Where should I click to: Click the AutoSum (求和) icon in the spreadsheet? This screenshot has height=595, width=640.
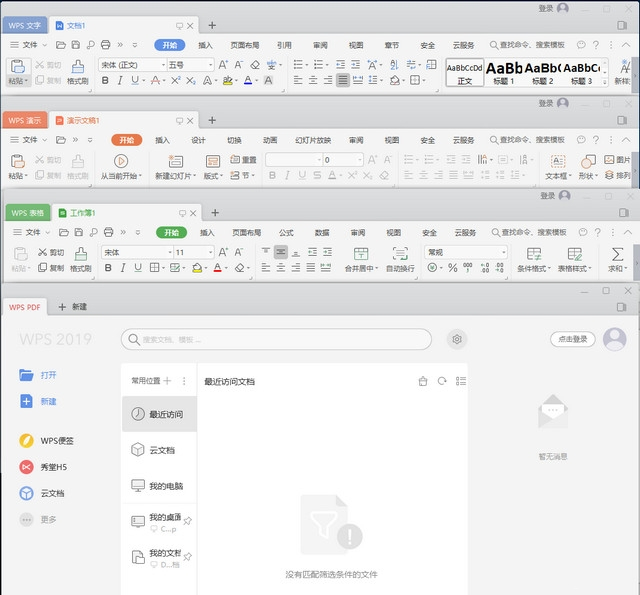(617, 259)
